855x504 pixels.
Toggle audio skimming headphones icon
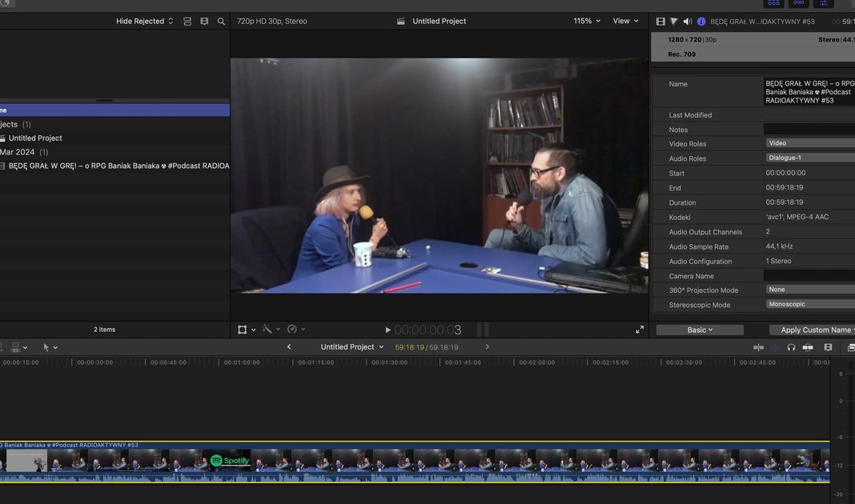click(x=791, y=347)
